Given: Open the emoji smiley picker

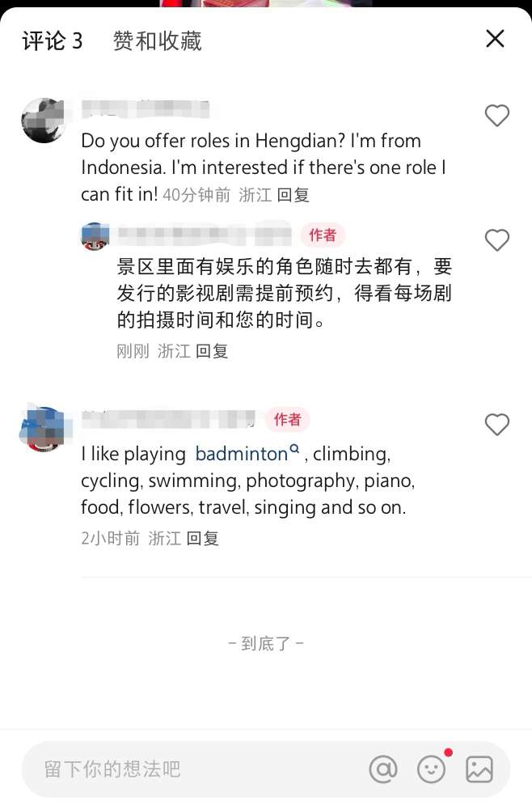Looking at the screenshot, I should [431, 769].
